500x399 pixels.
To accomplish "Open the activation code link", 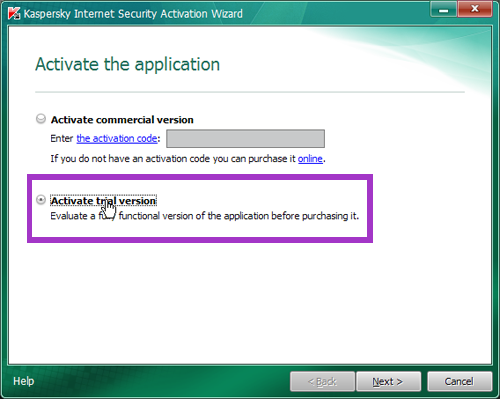I will [117, 138].
